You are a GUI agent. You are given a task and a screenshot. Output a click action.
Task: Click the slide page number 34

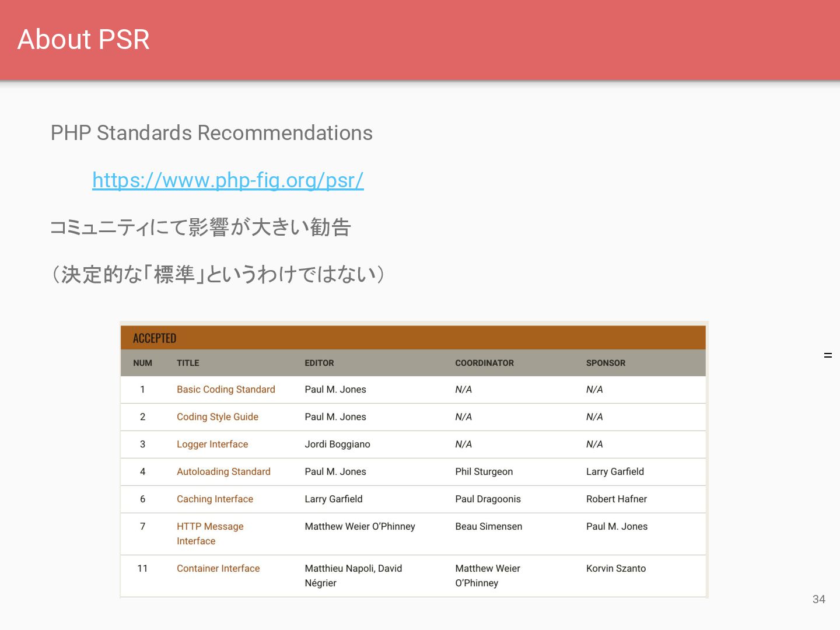tap(819, 599)
